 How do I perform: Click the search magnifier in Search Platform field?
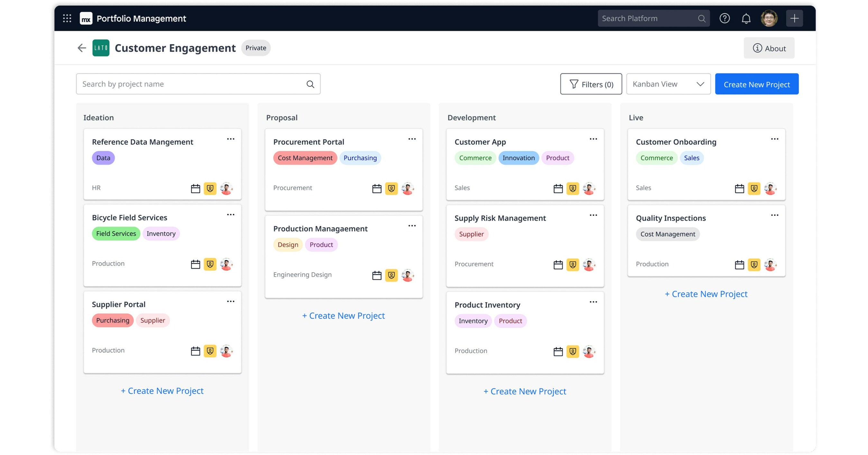click(x=702, y=18)
